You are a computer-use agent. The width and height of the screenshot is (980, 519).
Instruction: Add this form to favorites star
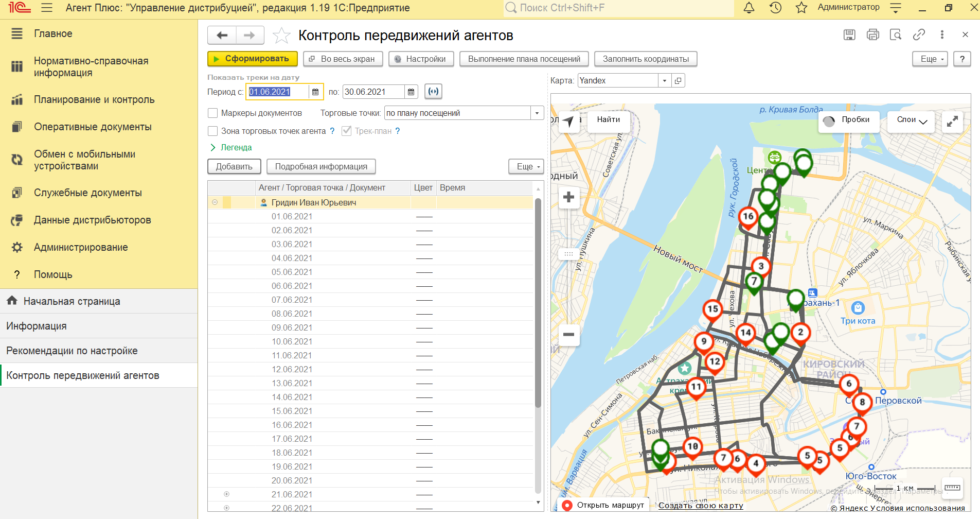click(x=281, y=36)
